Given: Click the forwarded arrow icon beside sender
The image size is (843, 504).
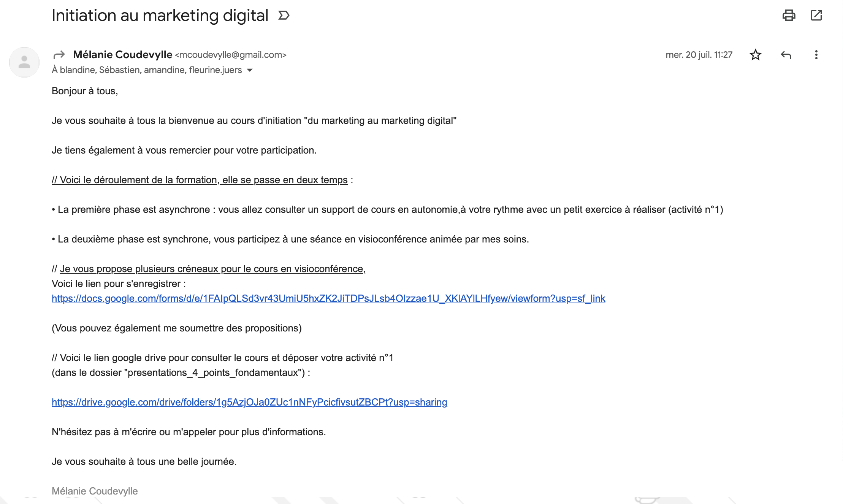Looking at the screenshot, I should pyautogui.click(x=59, y=55).
